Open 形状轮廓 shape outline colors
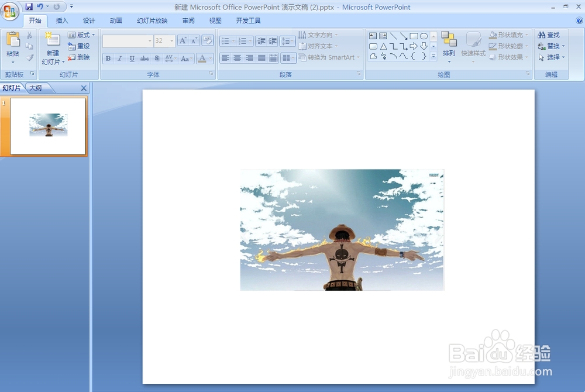Viewport: 585px width, 392px height. tap(509, 46)
